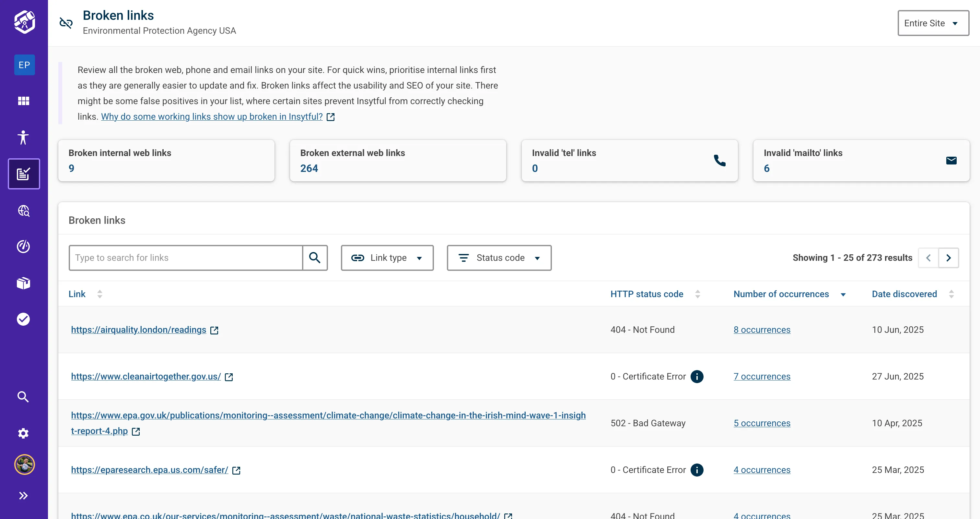Click the Insytful app logo at top left
980x519 pixels.
tap(24, 22)
